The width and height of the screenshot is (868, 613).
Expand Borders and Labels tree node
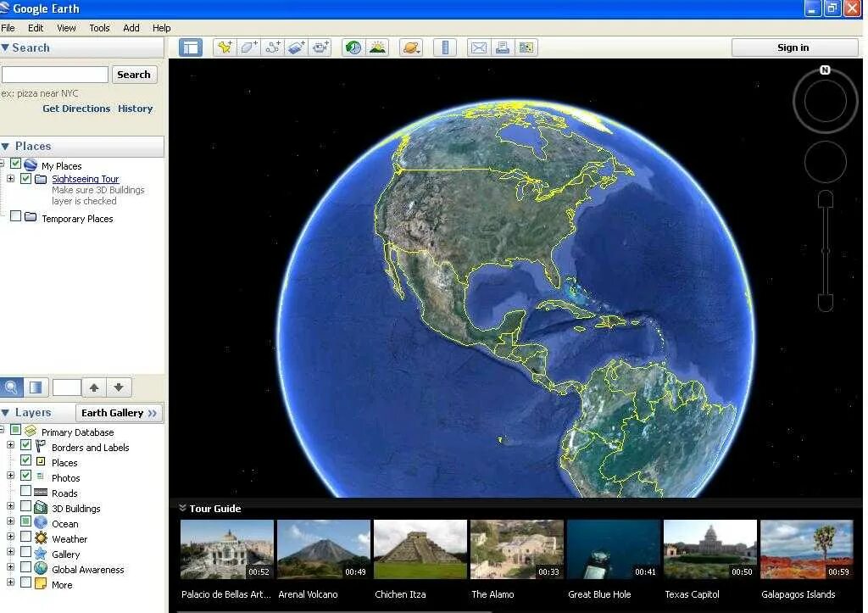point(10,444)
